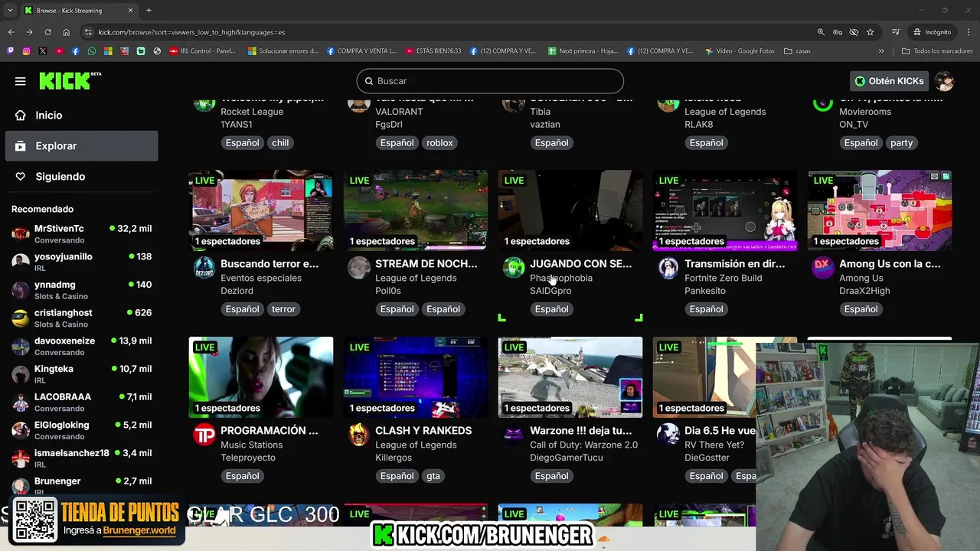
Task: Expand the hidden bookmarks chevron
Action: click(881, 51)
